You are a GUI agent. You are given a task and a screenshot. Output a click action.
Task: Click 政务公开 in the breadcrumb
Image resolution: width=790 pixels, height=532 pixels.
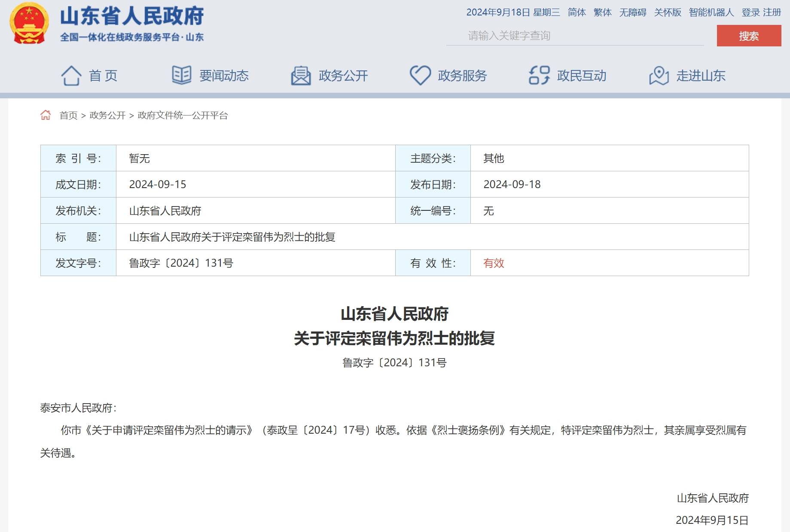(x=107, y=115)
